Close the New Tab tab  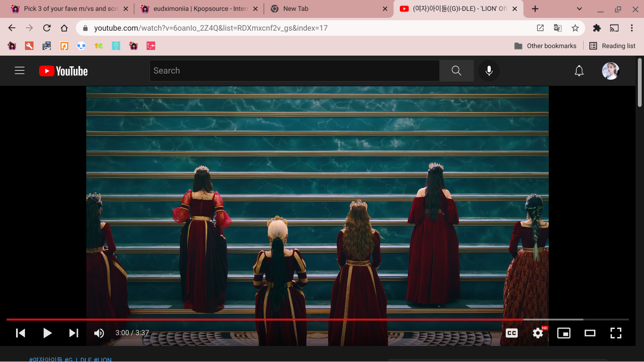point(385,8)
